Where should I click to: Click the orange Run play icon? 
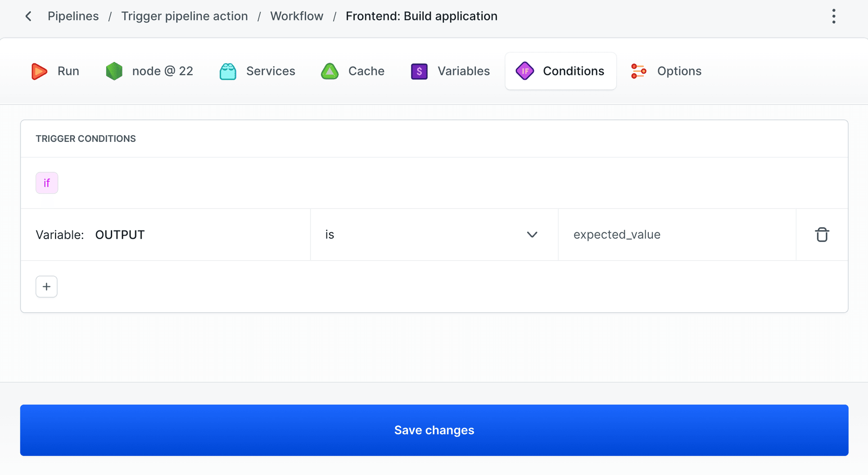click(x=39, y=71)
